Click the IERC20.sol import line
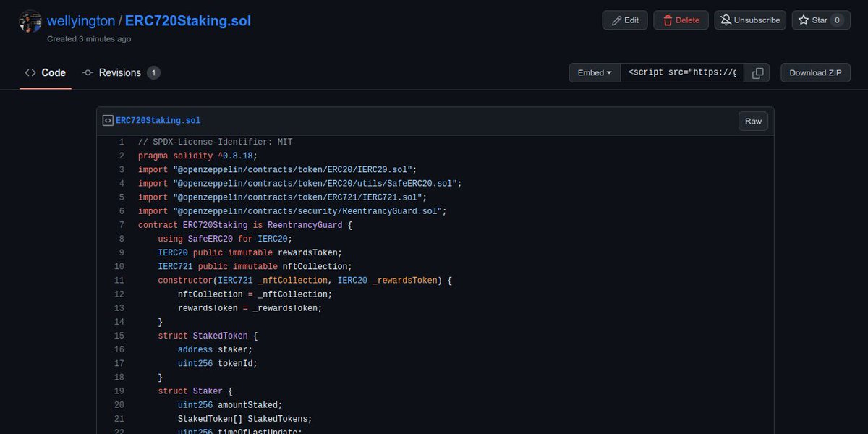The image size is (868, 434). click(277, 170)
